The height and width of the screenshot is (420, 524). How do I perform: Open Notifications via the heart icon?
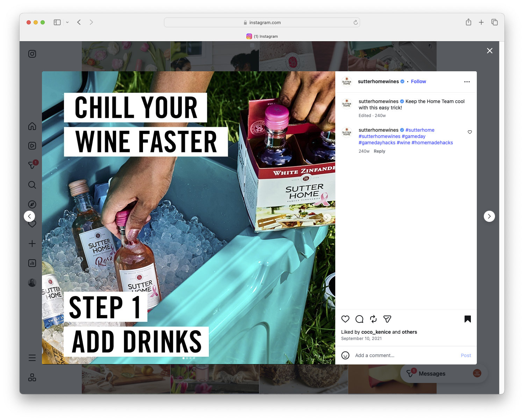click(32, 224)
